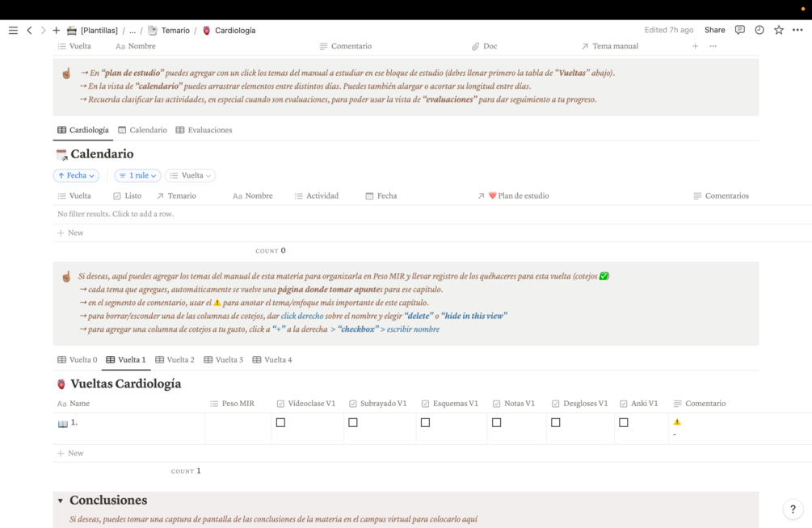
Task: Click the help question mark button
Action: click(793, 509)
